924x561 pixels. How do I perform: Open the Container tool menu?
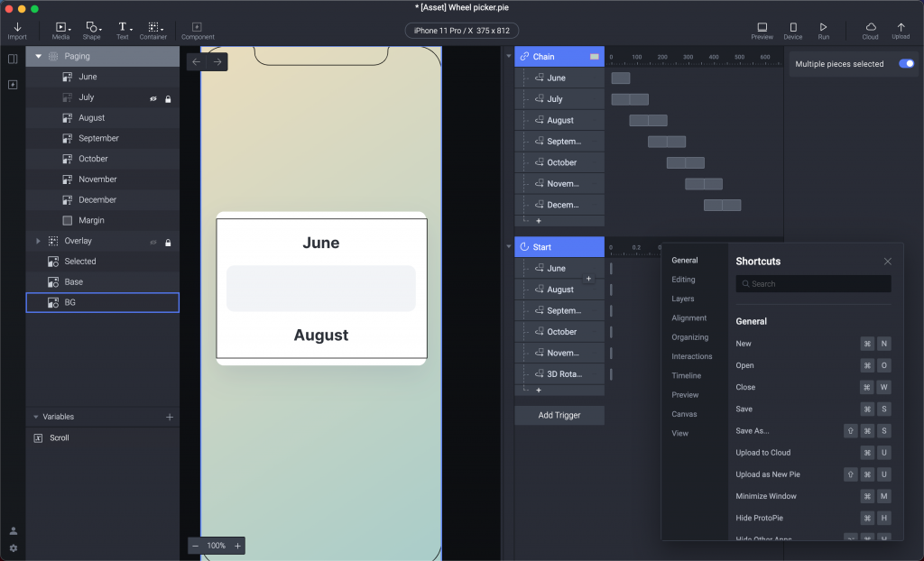point(153,31)
